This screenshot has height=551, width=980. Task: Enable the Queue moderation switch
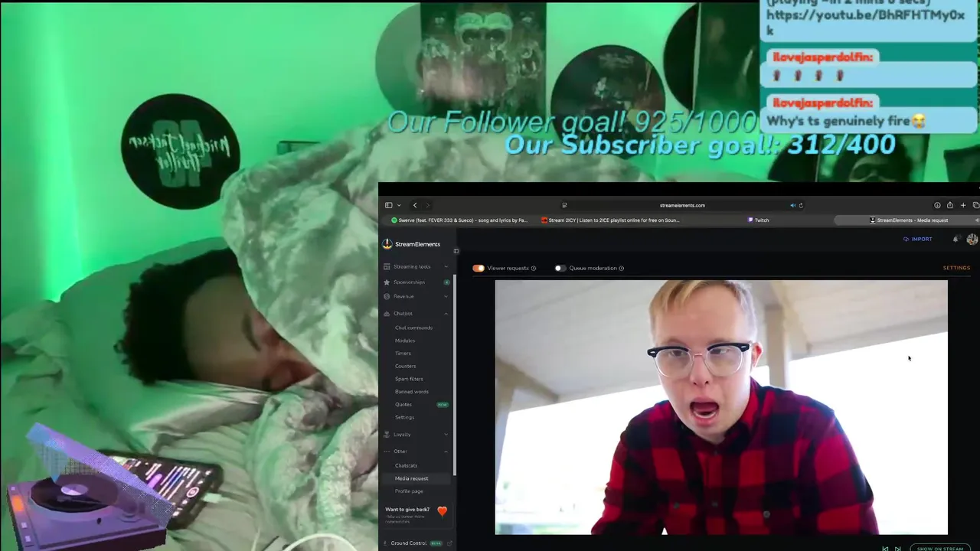tap(560, 268)
